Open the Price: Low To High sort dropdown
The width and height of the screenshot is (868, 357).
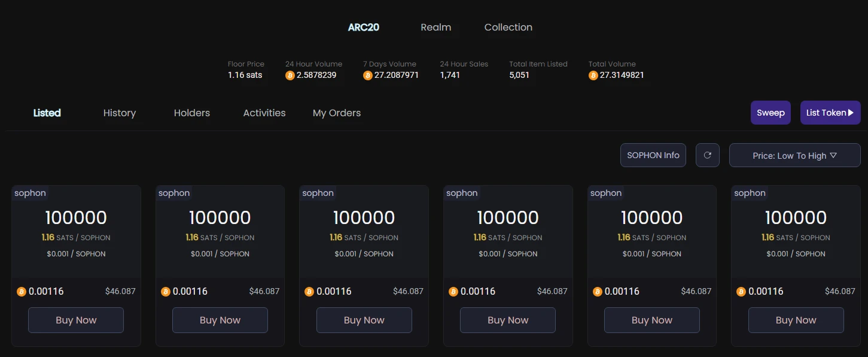tap(794, 155)
